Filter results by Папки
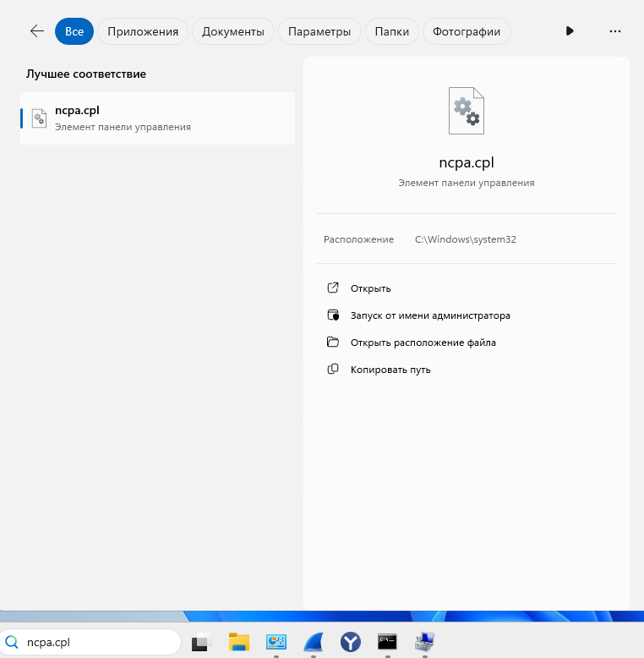 click(392, 31)
